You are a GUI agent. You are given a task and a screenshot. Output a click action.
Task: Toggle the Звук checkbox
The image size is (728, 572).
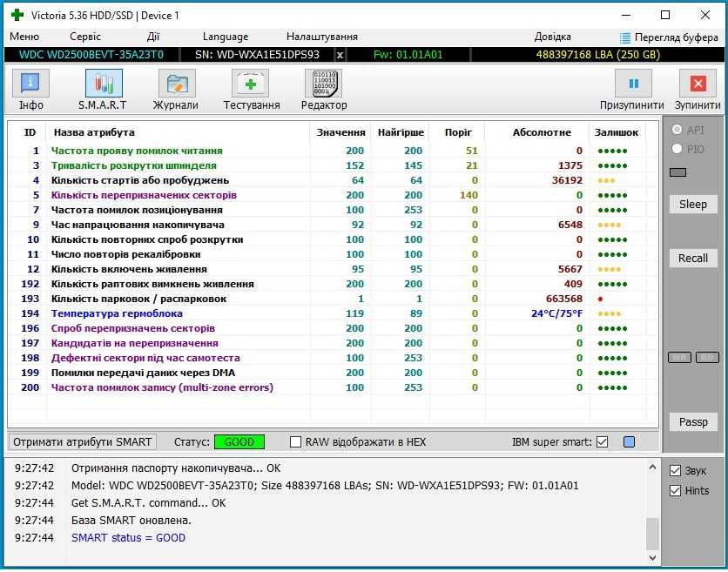(675, 471)
